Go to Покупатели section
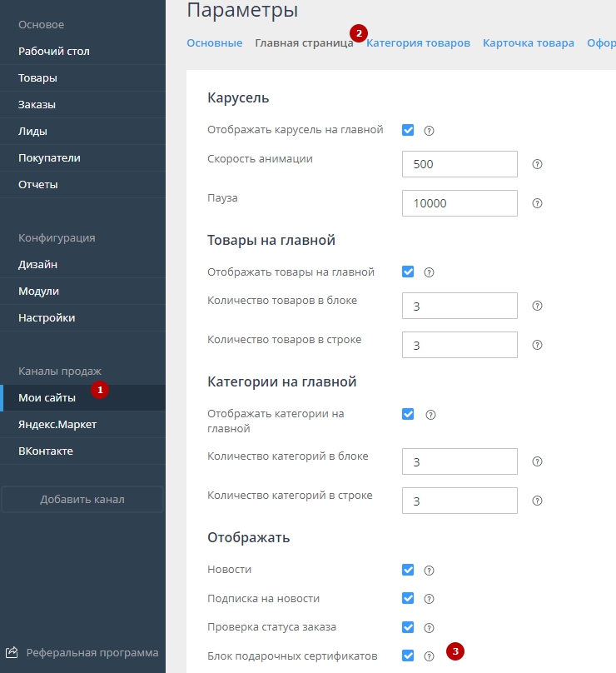The image size is (616, 673). [x=82, y=157]
